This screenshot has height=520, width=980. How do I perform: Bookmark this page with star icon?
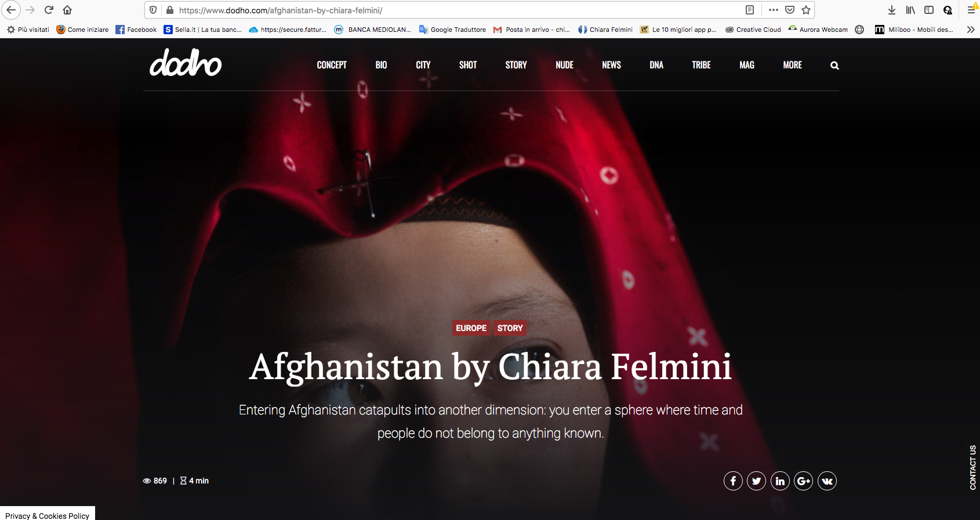[806, 10]
